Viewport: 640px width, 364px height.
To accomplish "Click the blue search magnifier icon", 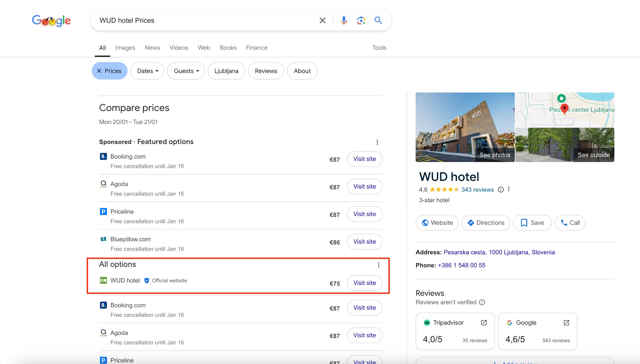I will (378, 21).
